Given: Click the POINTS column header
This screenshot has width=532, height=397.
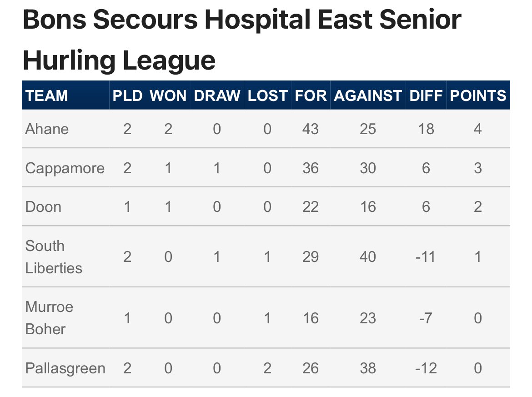Looking at the screenshot, I should pos(478,95).
